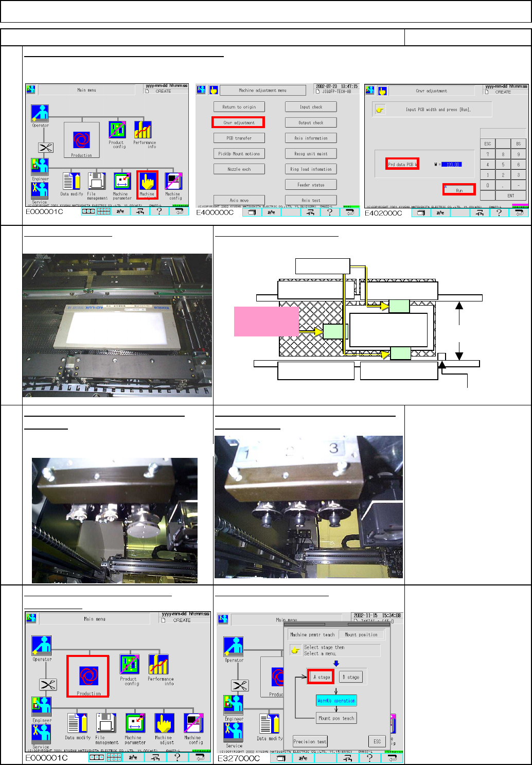
Task: Open File management in Main menu showing highlighted Production
Action: (x=106, y=728)
